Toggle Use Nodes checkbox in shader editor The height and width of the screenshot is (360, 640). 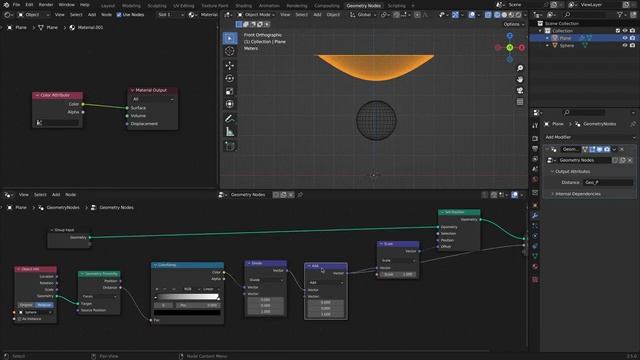click(x=119, y=15)
